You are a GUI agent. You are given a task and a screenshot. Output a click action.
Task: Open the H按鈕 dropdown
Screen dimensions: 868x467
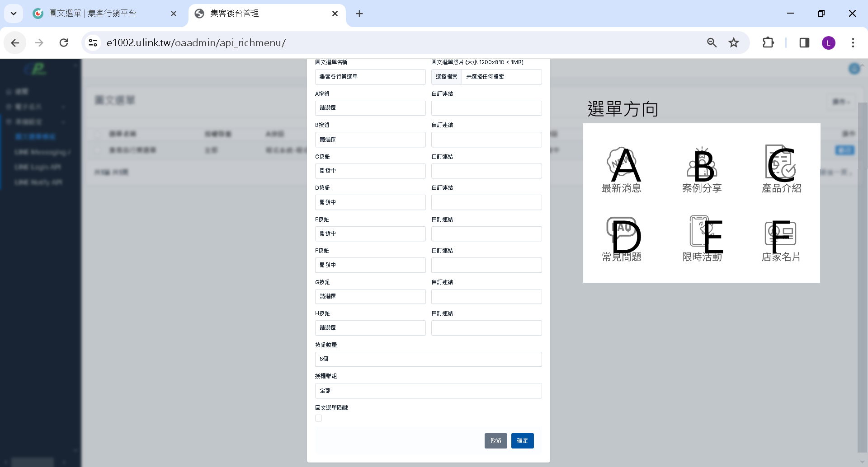point(370,328)
